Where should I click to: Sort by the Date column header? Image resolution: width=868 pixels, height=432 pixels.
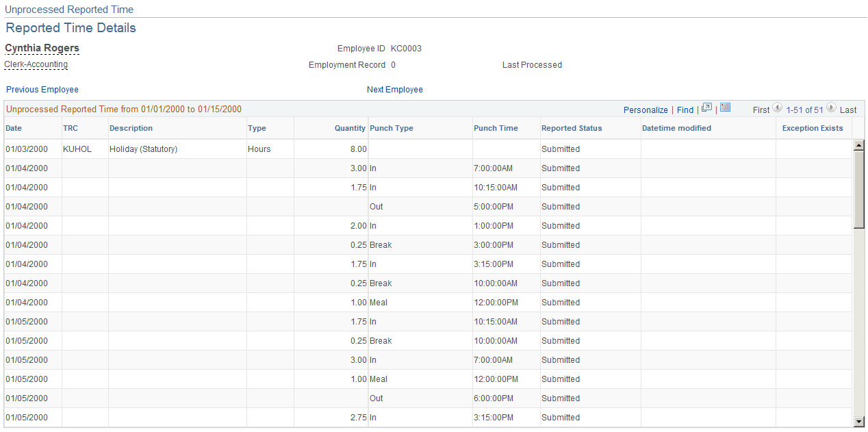[x=14, y=128]
